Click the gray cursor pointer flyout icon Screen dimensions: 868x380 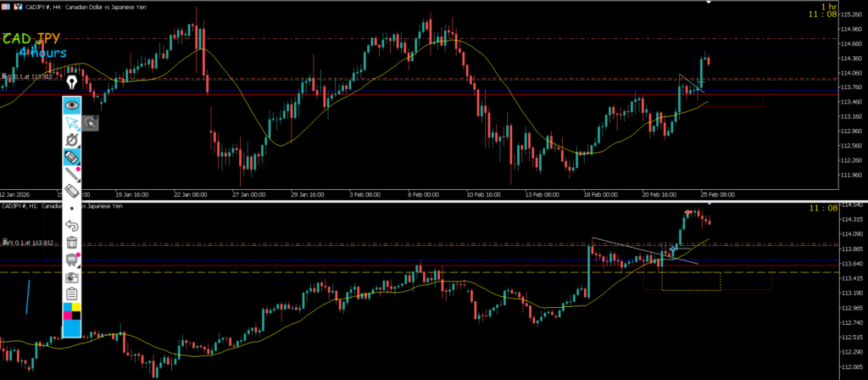pos(91,123)
